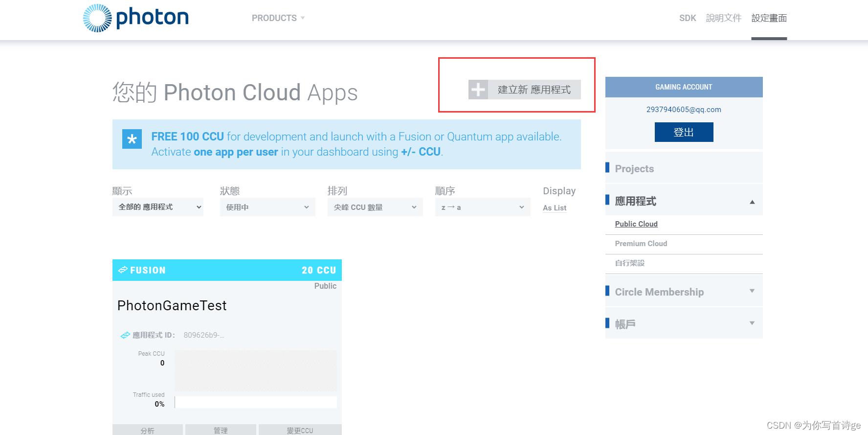Viewport: 868px width, 435px height.
Task: Click the 建立新 應用程式 button
Action: click(525, 90)
